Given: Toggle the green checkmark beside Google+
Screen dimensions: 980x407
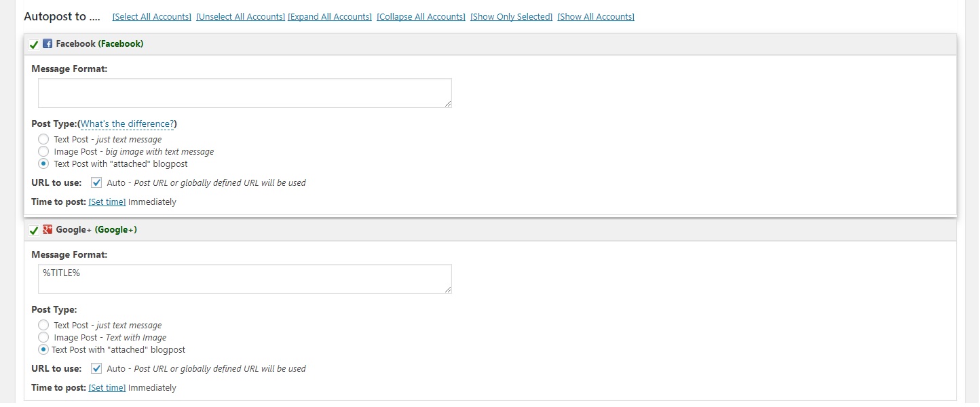Looking at the screenshot, I should point(34,231).
